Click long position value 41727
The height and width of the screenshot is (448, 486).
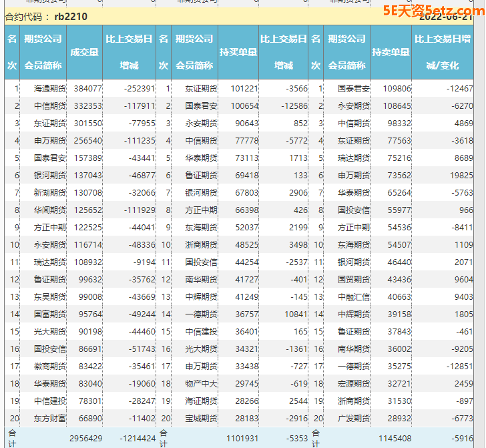tap(246, 280)
